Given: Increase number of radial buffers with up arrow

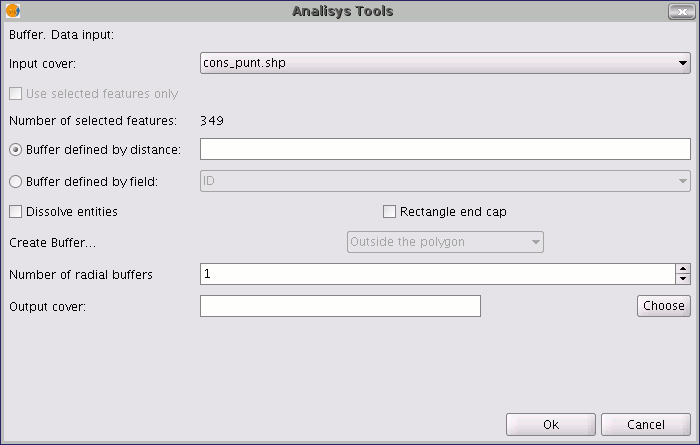Looking at the screenshot, I should (x=683, y=269).
